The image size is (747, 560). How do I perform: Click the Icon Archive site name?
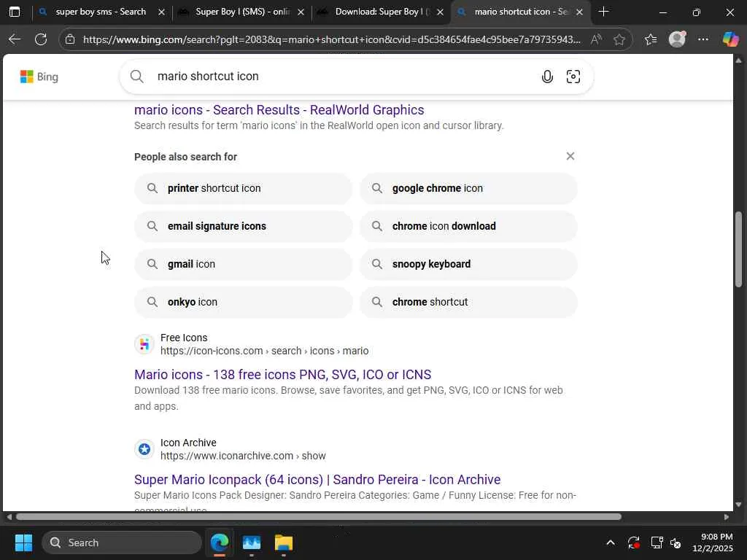[188, 443]
